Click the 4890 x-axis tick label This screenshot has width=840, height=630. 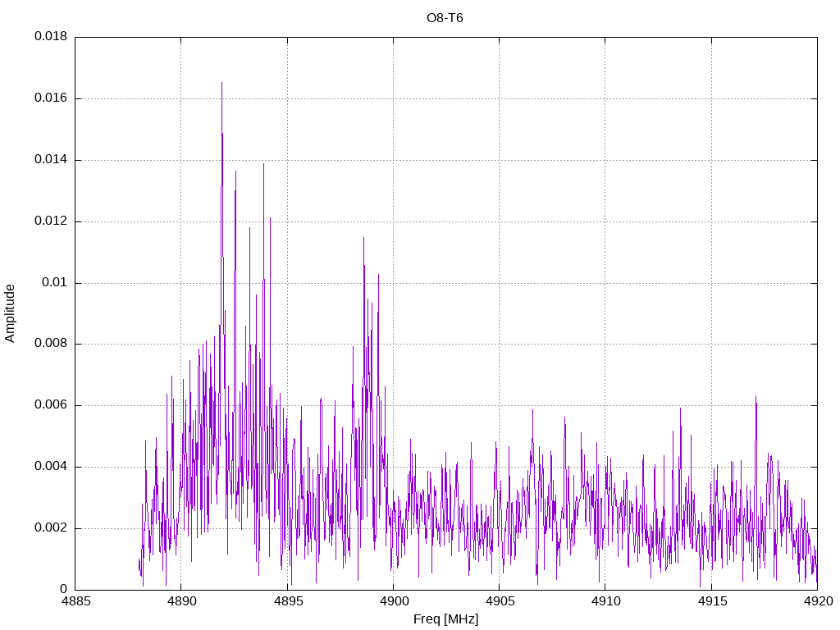(x=181, y=601)
